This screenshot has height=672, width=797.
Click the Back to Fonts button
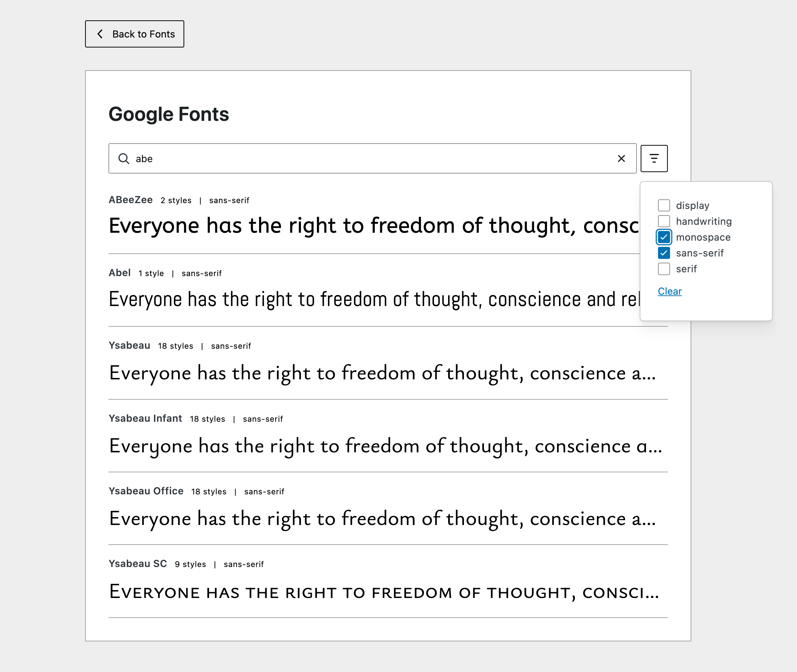coord(135,34)
